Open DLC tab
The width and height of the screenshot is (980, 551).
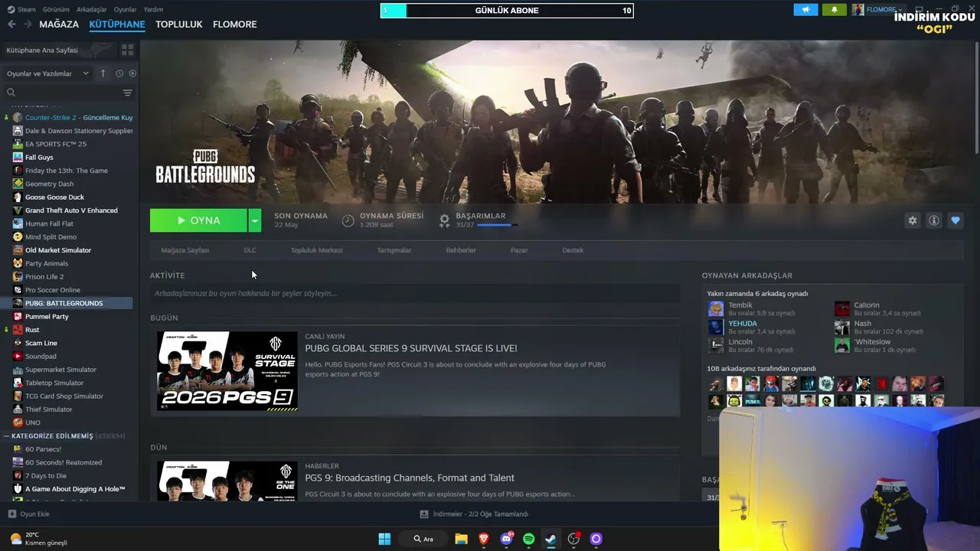click(250, 250)
